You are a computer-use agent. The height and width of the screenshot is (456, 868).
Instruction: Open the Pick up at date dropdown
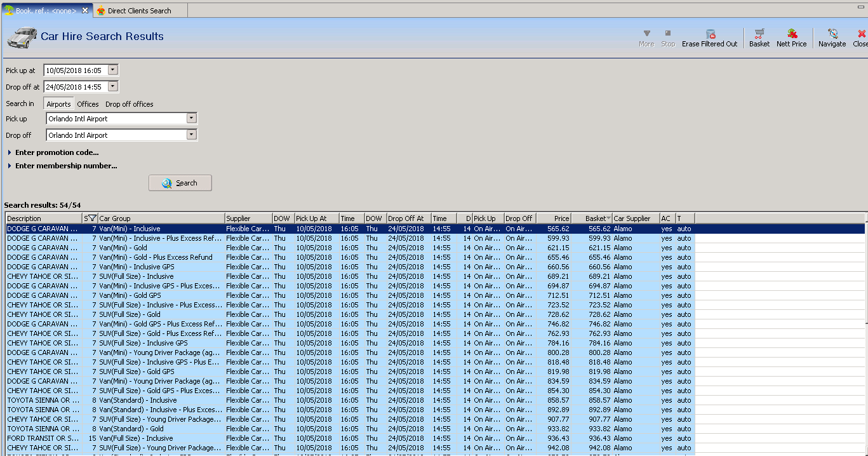112,70
